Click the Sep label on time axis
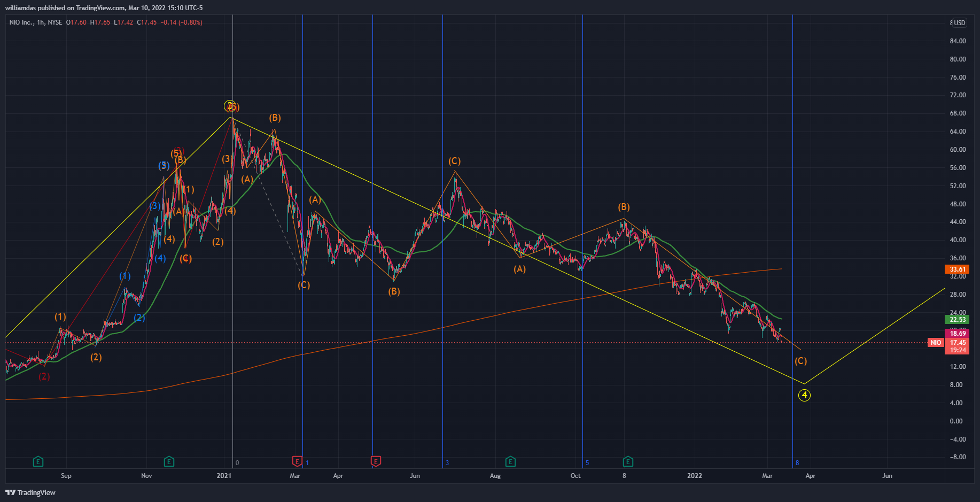 [x=66, y=475]
